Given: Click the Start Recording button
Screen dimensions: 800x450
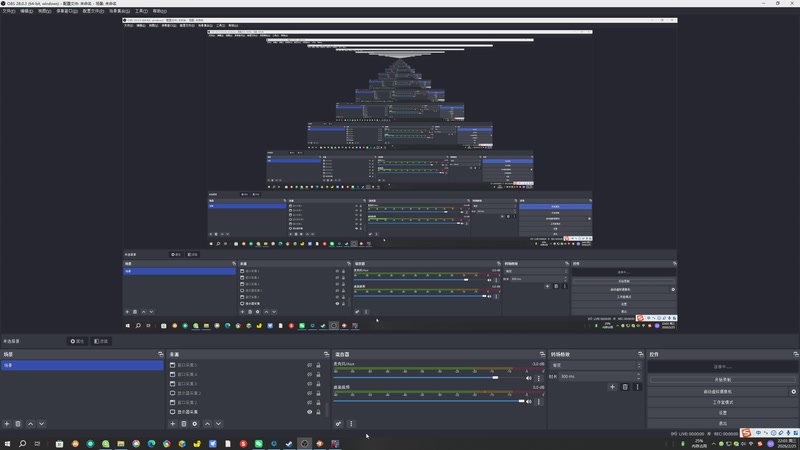Looking at the screenshot, I should click(x=722, y=380).
